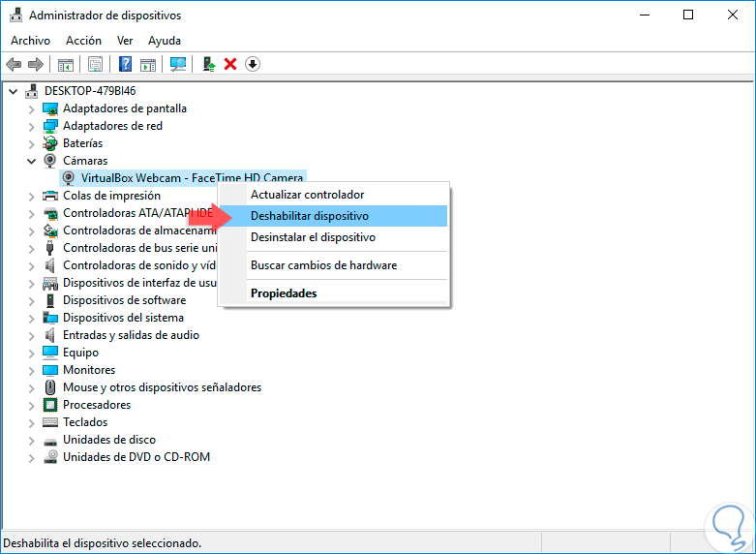
Task: Open the Ver menu
Action: pyautogui.click(x=125, y=41)
